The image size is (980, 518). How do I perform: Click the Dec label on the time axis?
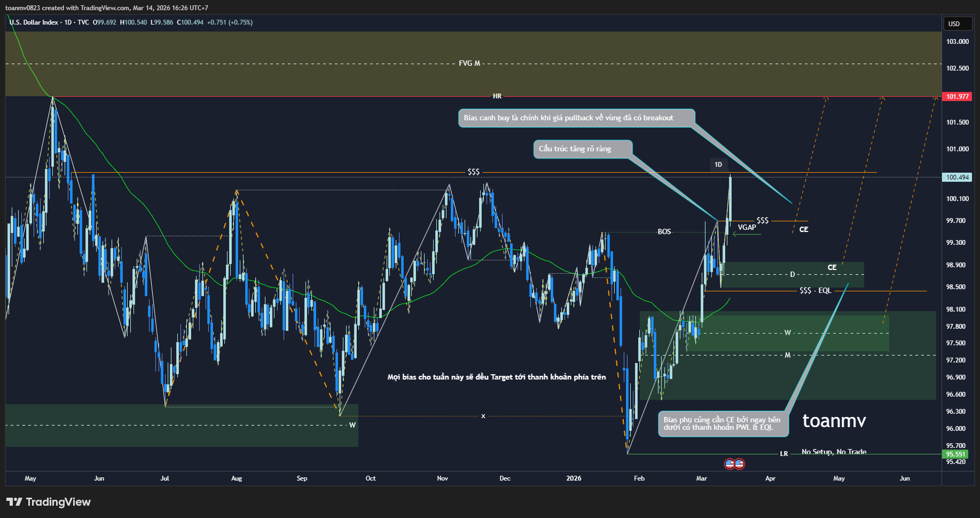(505, 478)
